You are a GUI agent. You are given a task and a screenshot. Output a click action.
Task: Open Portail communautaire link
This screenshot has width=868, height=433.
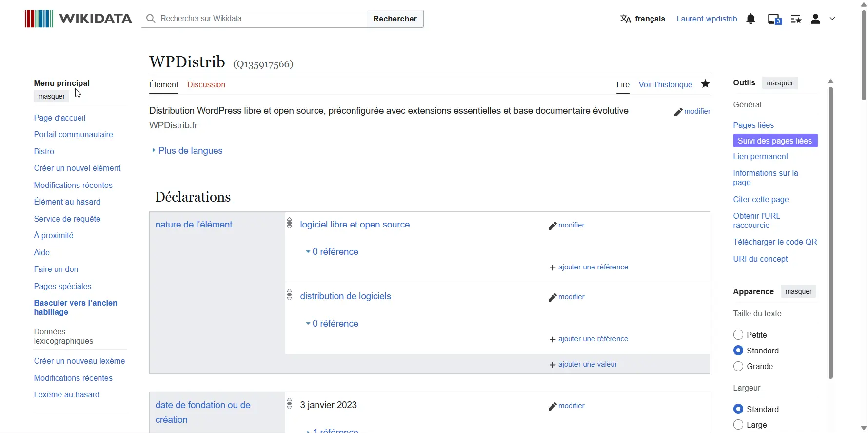(74, 134)
